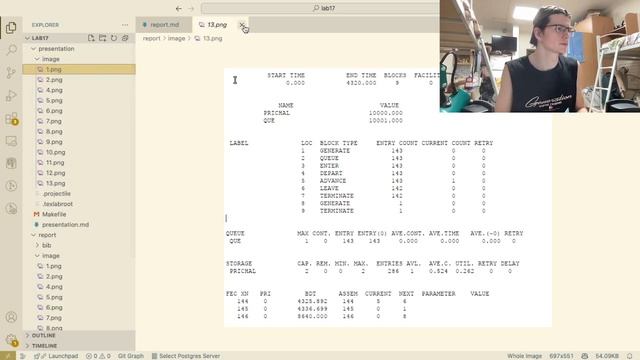Open 9.png in the file tree
640x360 pixels.
click(x=79, y=142)
